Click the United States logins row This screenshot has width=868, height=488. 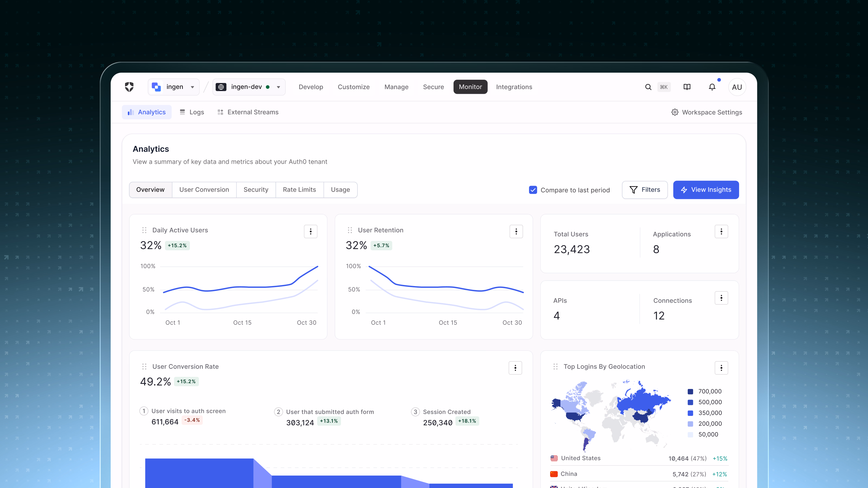tap(639, 458)
